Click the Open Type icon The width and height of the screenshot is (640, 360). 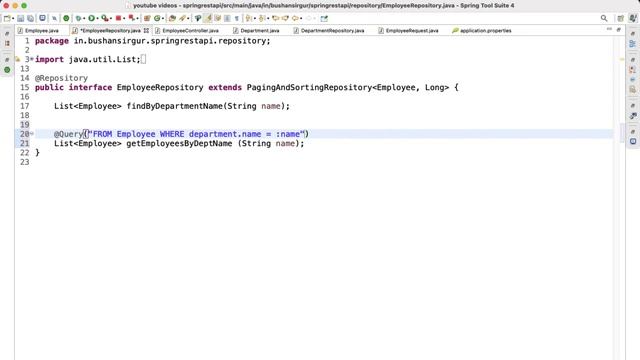172,18
